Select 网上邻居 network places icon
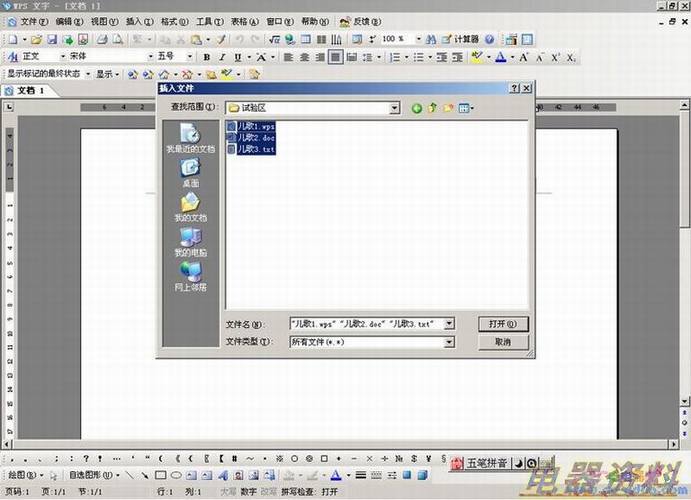Image resolution: width=691 pixels, height=500 pixels. [190, 274]
